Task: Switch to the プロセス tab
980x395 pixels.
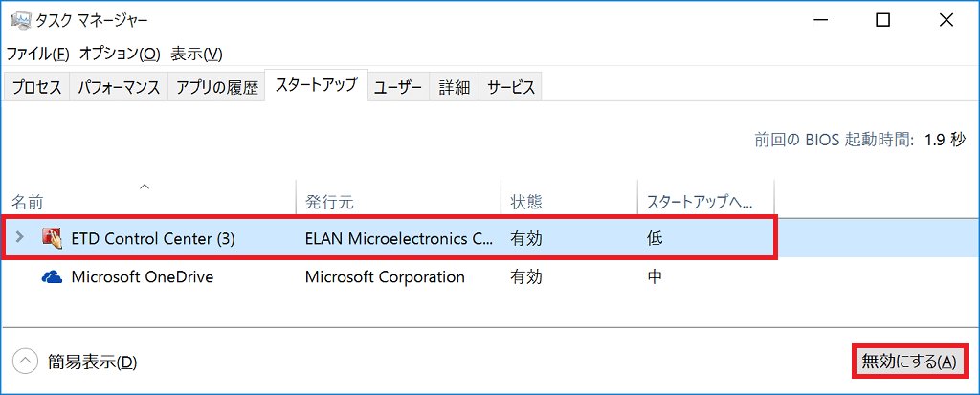Action: click(37, 87)
